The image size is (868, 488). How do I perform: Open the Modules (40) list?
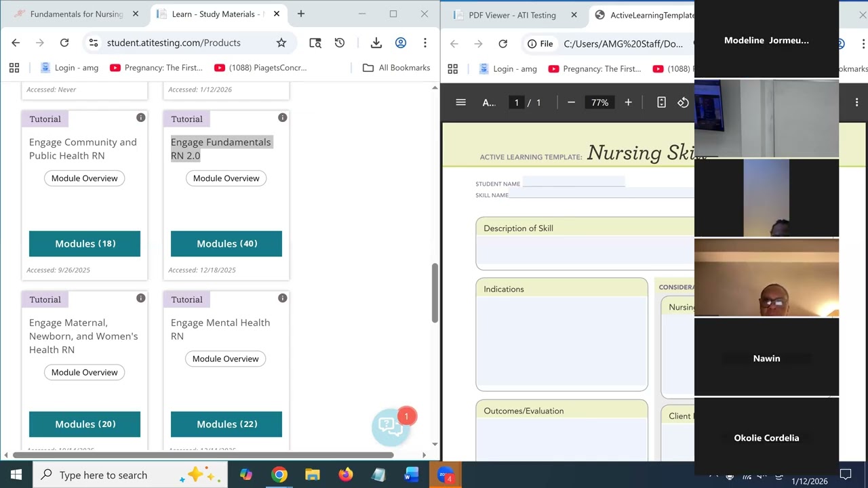[x=226, y=244]
